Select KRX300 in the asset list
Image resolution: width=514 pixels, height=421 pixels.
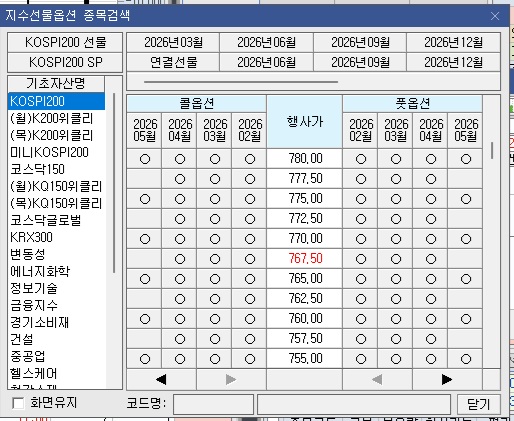pyautogui.click(x=56, y=237)
